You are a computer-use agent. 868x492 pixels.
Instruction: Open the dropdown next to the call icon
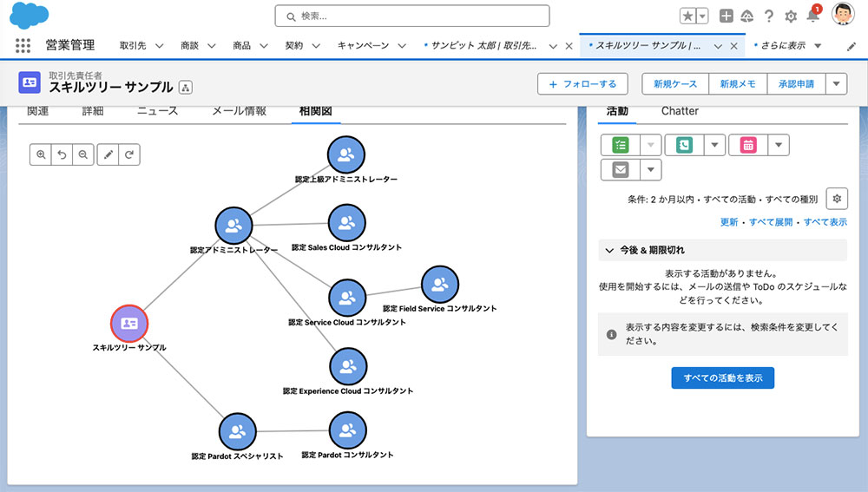(x=714, y=145)
